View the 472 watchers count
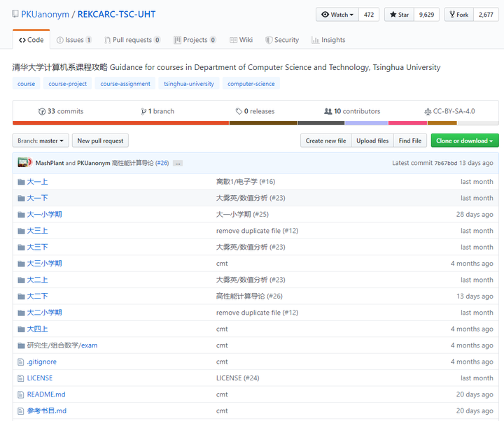The width and height of the screenshot is (504, 421). pyautogui.click(x=369, y=15)
